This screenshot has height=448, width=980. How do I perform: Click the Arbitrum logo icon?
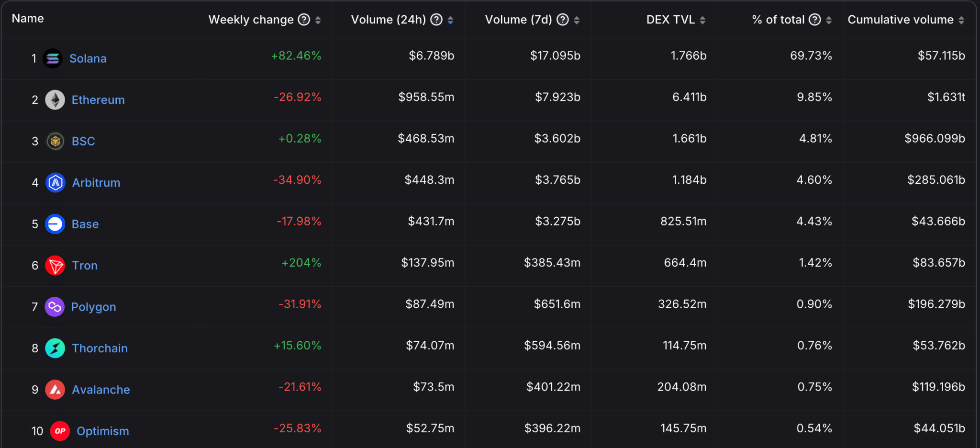56,183
